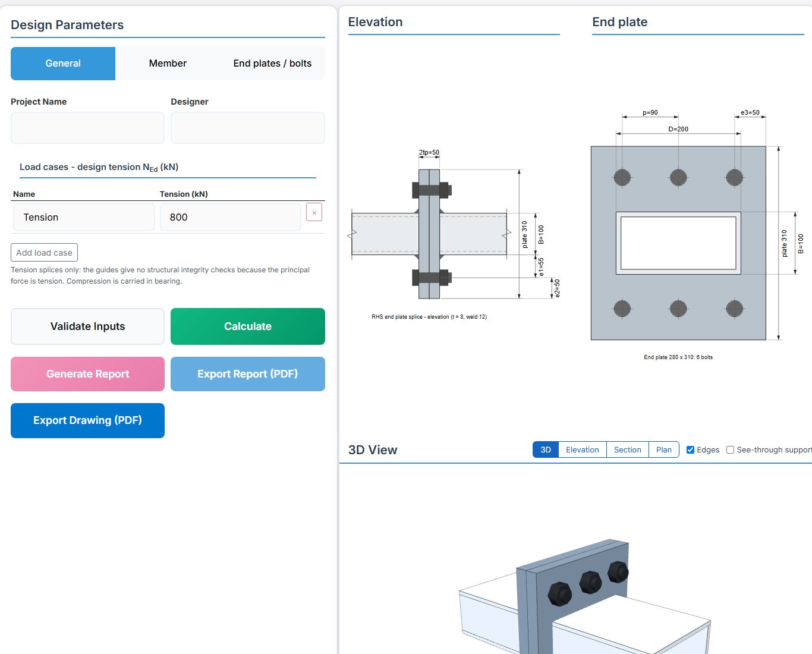This screenshot has height=654, width=812.
Task: Click the 'Tension (kN)' column header
Action: coord(184,194)
